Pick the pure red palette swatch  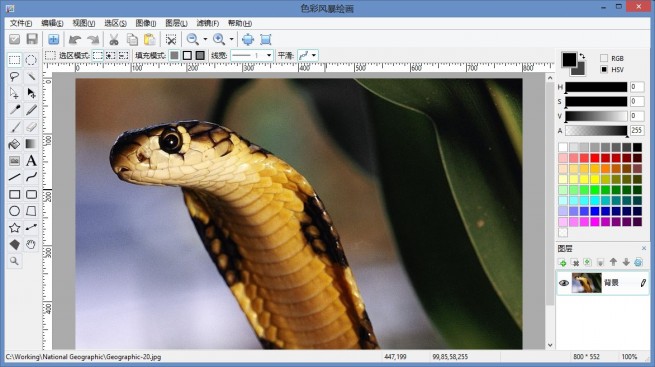[x=594, y=158]
